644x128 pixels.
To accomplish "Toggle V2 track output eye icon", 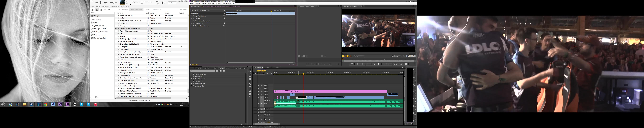I will coord(267,94).
